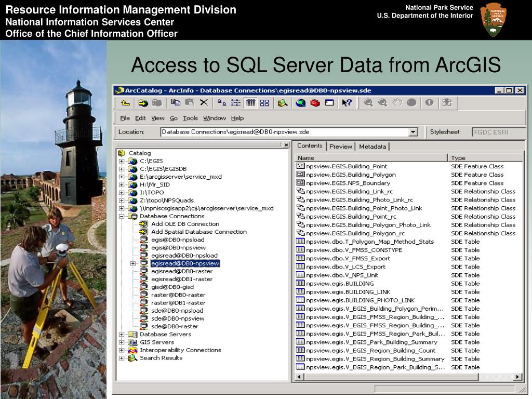The height and width of the screenshot is (399, 532).
Task: Select the Pan hand tool
Action: (397, 103)
